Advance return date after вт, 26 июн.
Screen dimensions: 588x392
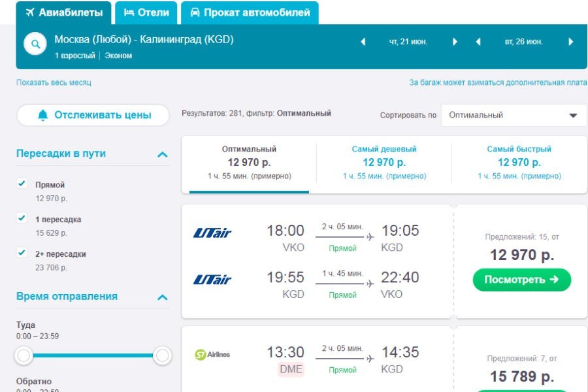tap(570, 42)
